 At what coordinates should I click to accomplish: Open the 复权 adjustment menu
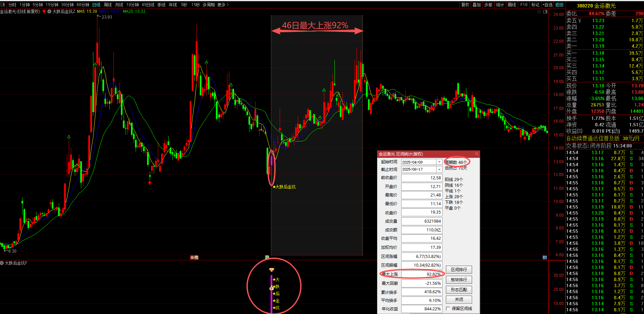tap(465, 5)
